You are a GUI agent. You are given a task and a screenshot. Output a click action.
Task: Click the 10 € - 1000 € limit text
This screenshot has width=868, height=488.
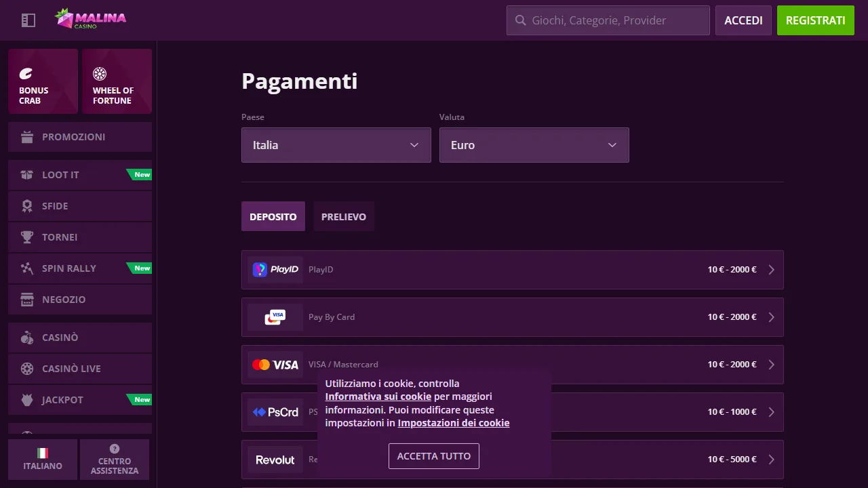(x=732, y=412)
